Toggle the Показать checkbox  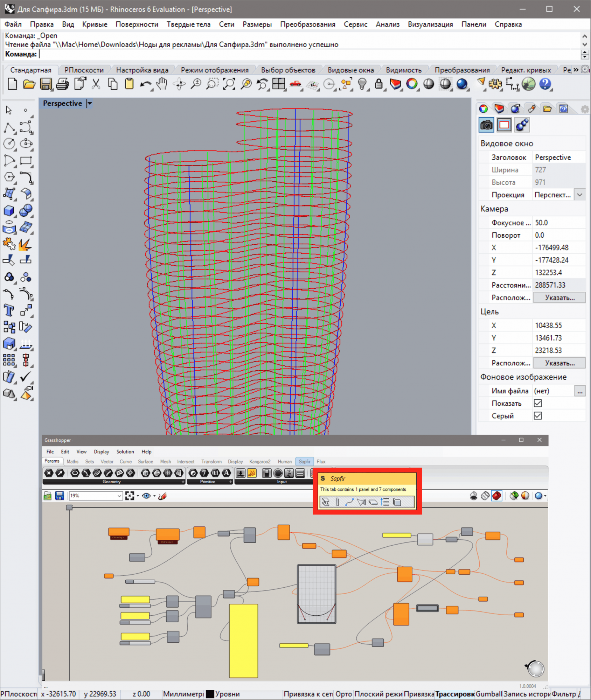538,403
